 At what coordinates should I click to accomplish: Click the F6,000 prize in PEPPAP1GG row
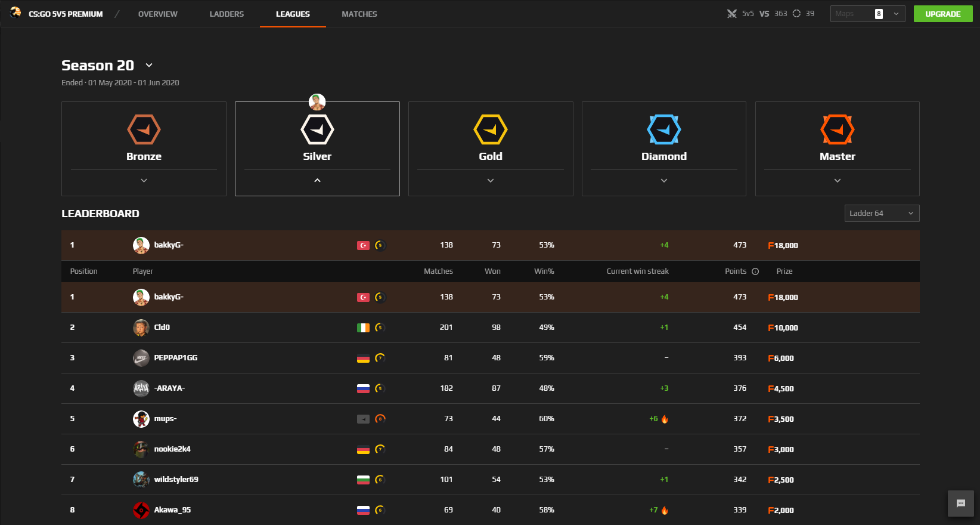pos(781,358)
